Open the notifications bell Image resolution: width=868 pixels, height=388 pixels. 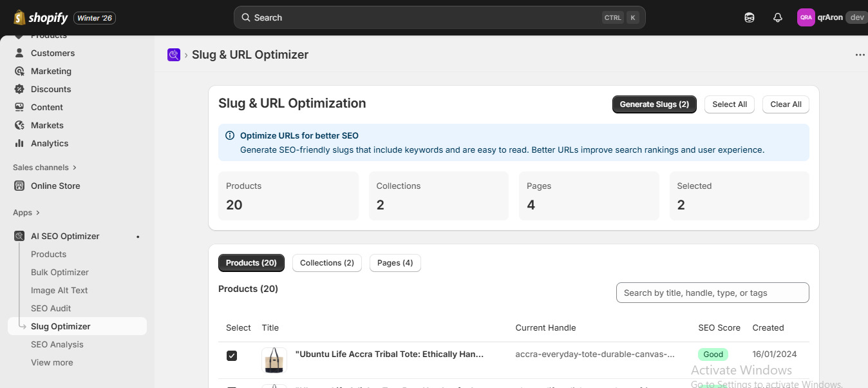tap(777, 17)
